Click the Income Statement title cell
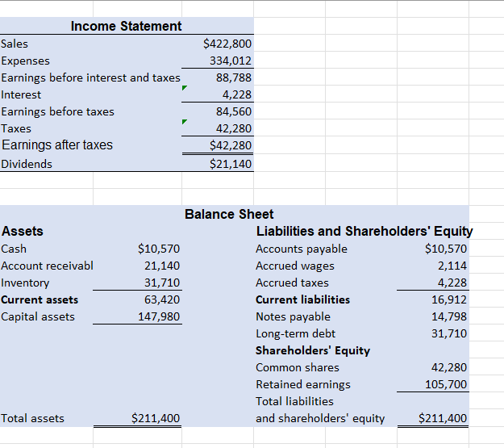504x448 pixels. coord(127,26)
